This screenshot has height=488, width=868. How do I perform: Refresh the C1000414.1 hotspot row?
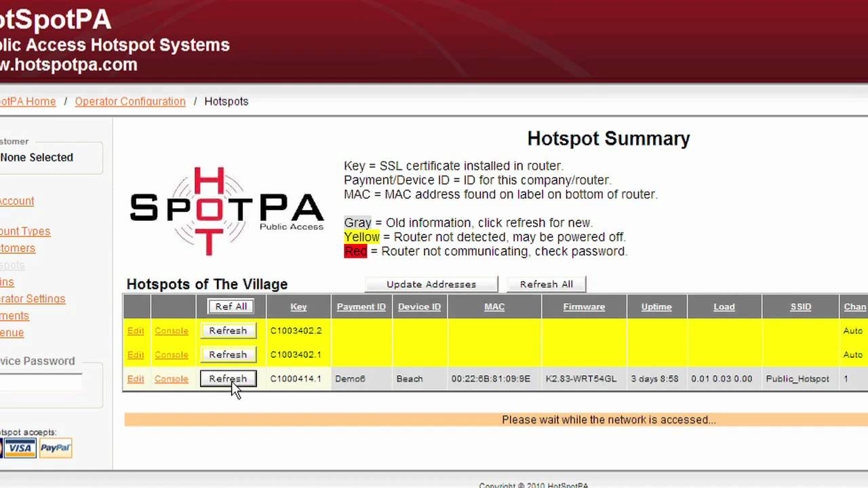pyautogui.click(x=228, y=379)
